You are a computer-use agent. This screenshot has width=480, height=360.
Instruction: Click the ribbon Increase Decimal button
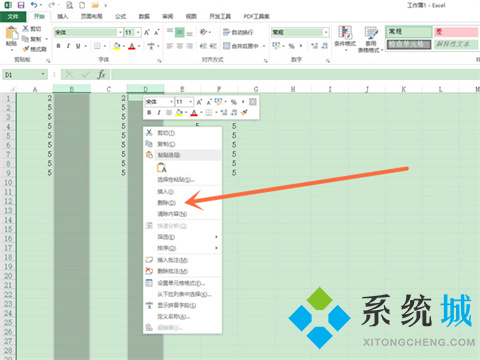click(x=314, y=46)
